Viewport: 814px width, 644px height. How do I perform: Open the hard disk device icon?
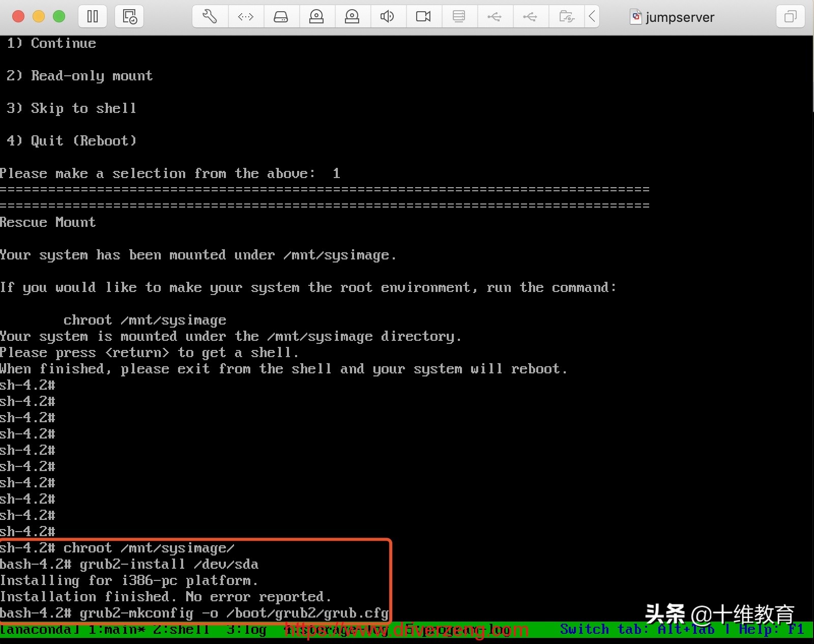click(x=281, y=16)
